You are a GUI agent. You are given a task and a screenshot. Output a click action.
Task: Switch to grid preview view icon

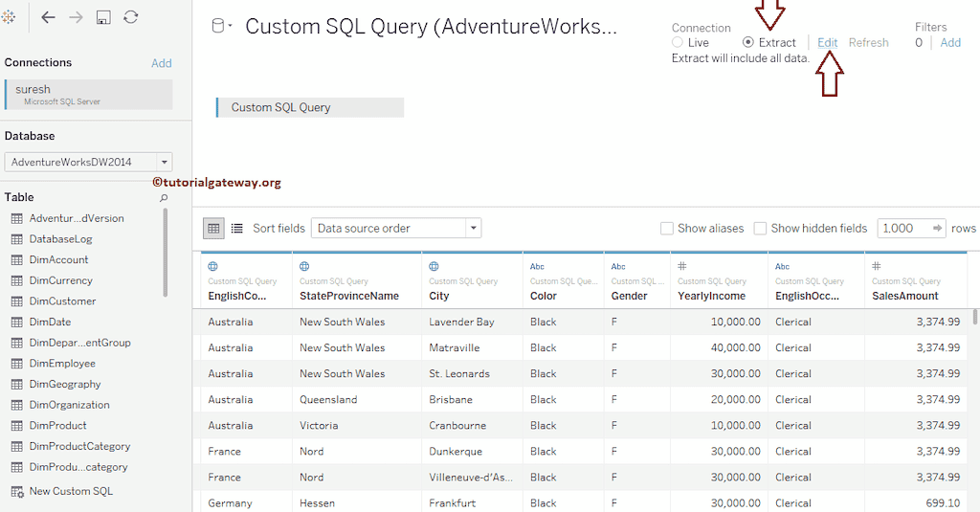(x=214, y=228)
